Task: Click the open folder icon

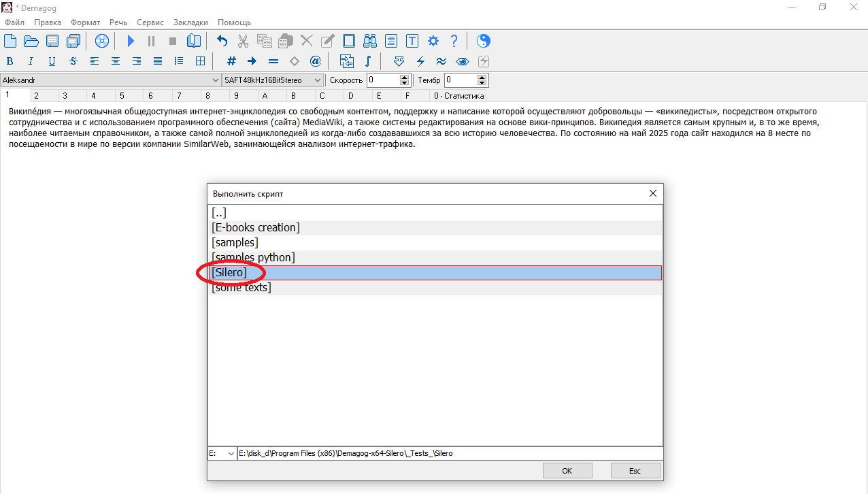Action: tap(31, 41)
